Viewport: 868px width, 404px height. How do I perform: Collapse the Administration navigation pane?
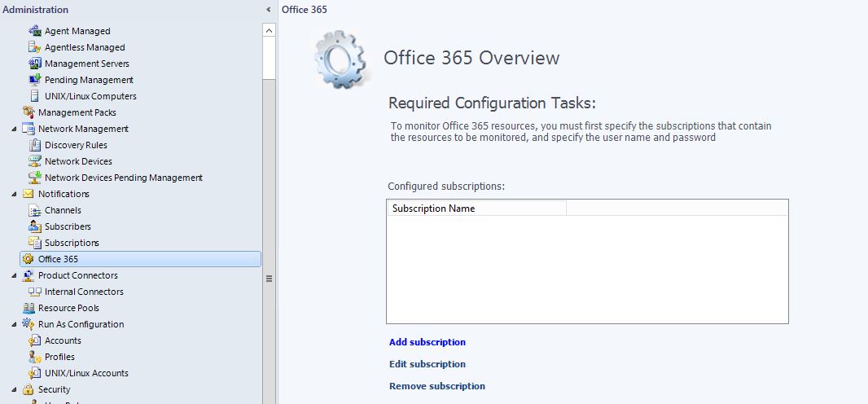269,10
